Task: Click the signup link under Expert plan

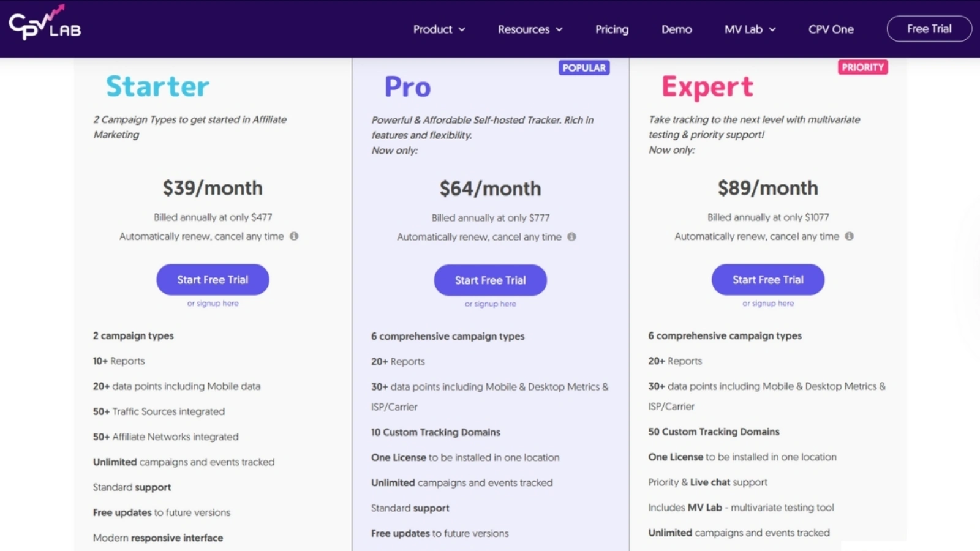Action: (767, 303)
